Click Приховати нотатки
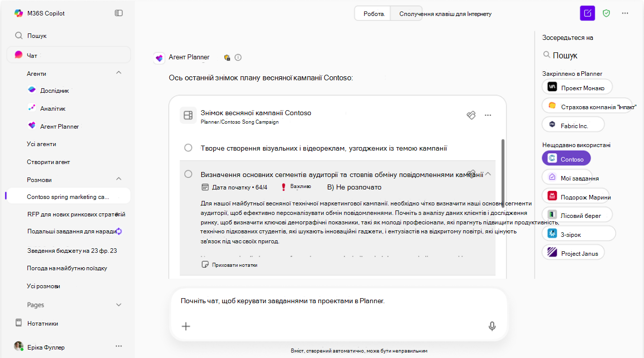The image size is (644, 358). [x=229, y=265]
